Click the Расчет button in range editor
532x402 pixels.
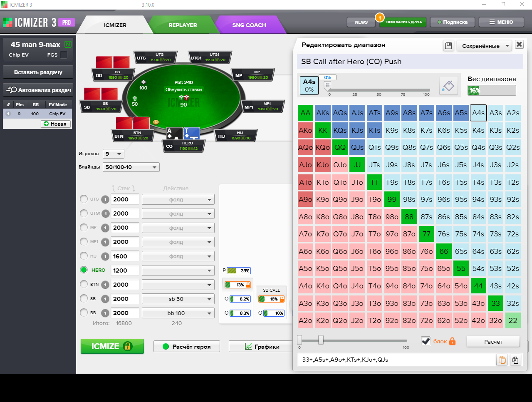tap(493, 342)
